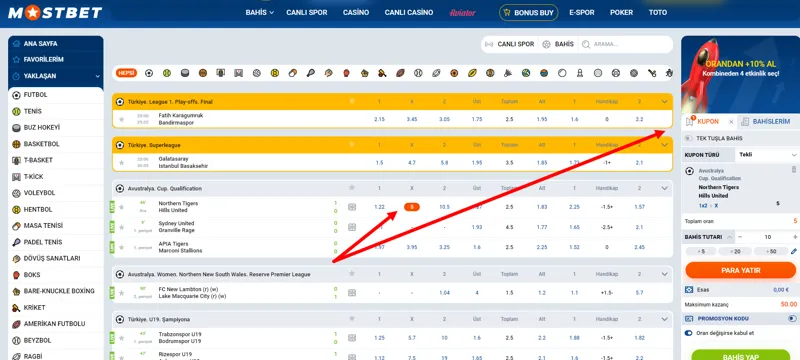Open the Canlı Casino menu item
The height and width of the screenshot is (360, 800).
(409, 13)
